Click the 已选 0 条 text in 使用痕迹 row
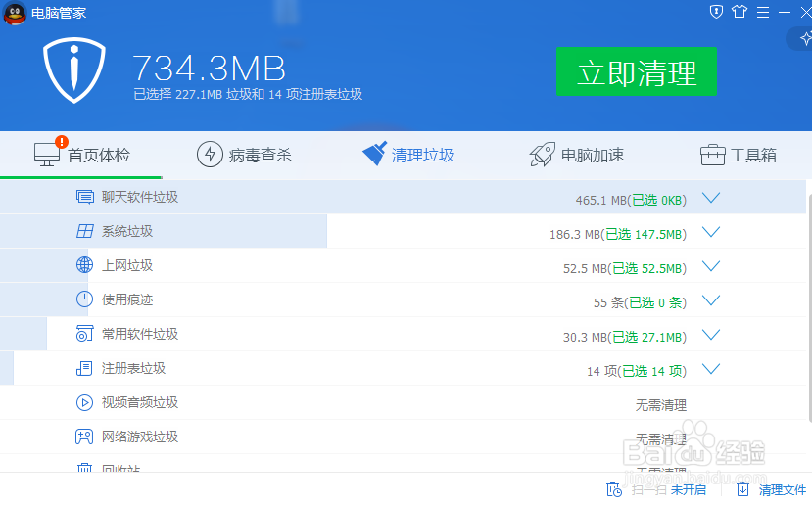The image size is (812, 506). pos(655,302)
